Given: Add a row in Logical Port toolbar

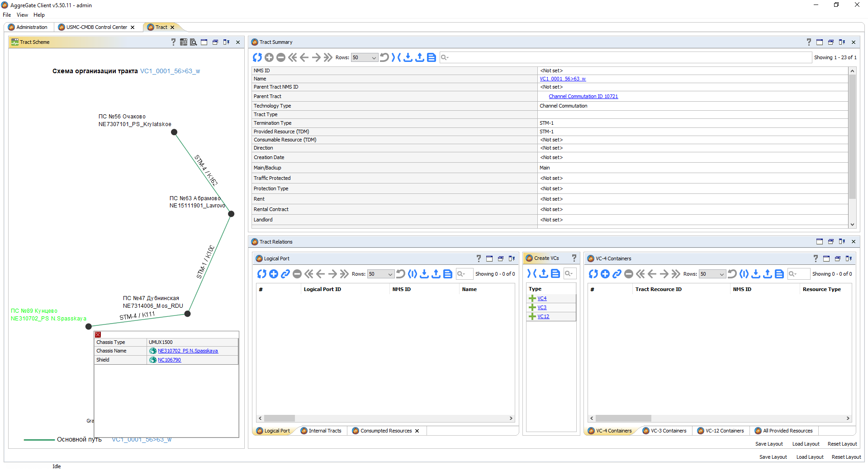Looking at the screenshot, I should (274, 274).
